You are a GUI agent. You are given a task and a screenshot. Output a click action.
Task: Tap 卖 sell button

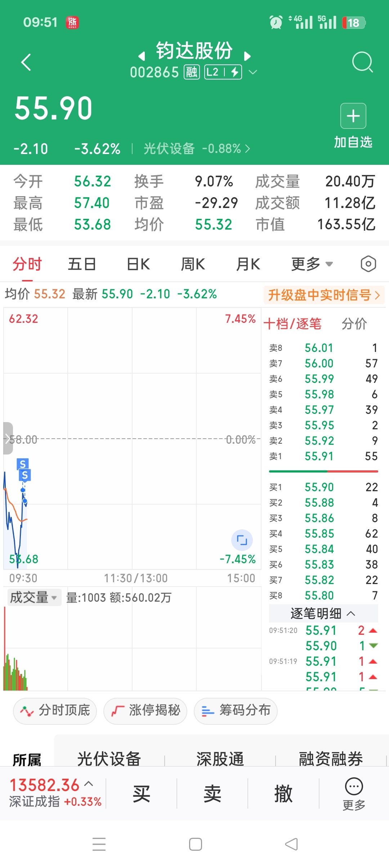(x=213, y=794)
